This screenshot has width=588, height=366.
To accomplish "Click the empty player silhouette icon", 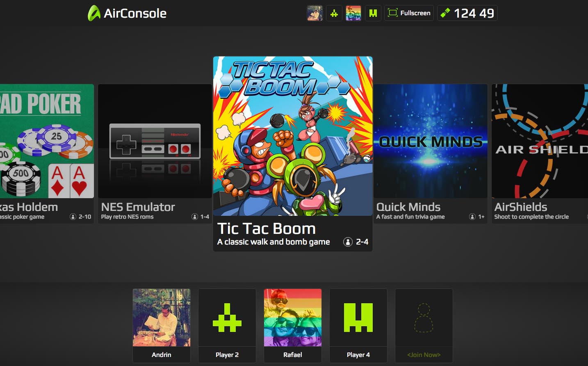I will [x=424, y=318].
